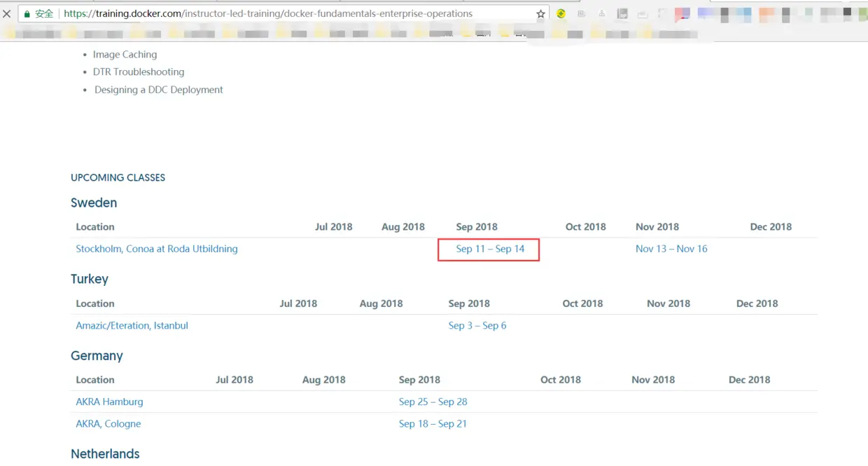The width and height of the screenshot is (868, 466).
Task: Click Sep 2018 header in Sweden table
Action: [477, 227]
